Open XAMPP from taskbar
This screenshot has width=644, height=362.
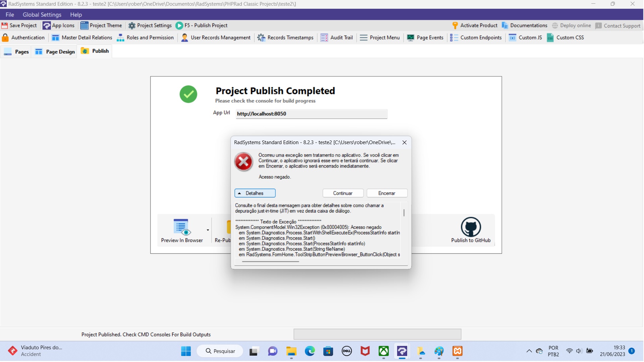(x=458, y=351)
